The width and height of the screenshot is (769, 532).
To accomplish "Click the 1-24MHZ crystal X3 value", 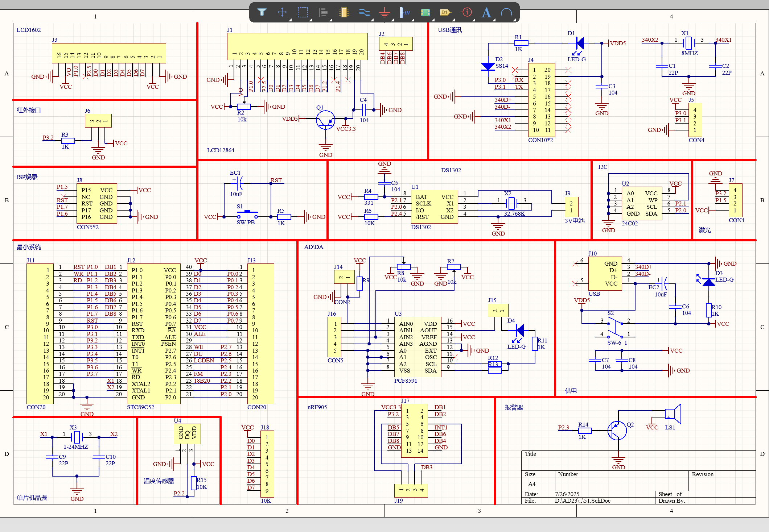I will 76,446.
